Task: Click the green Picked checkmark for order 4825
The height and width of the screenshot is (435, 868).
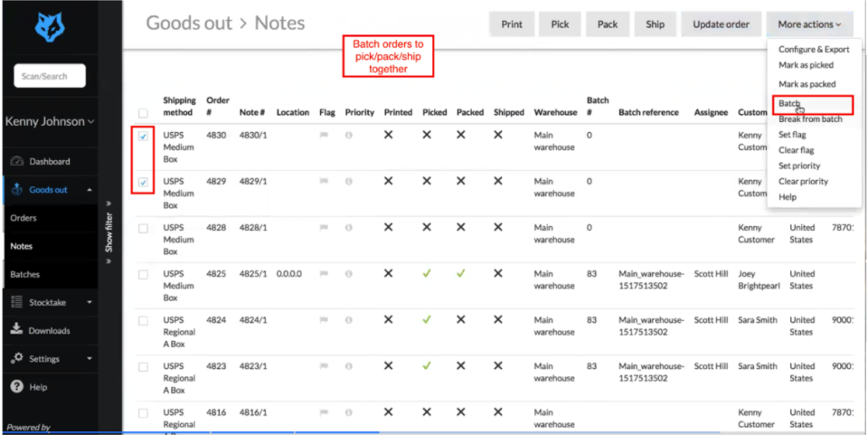Action: click(427, 273)
